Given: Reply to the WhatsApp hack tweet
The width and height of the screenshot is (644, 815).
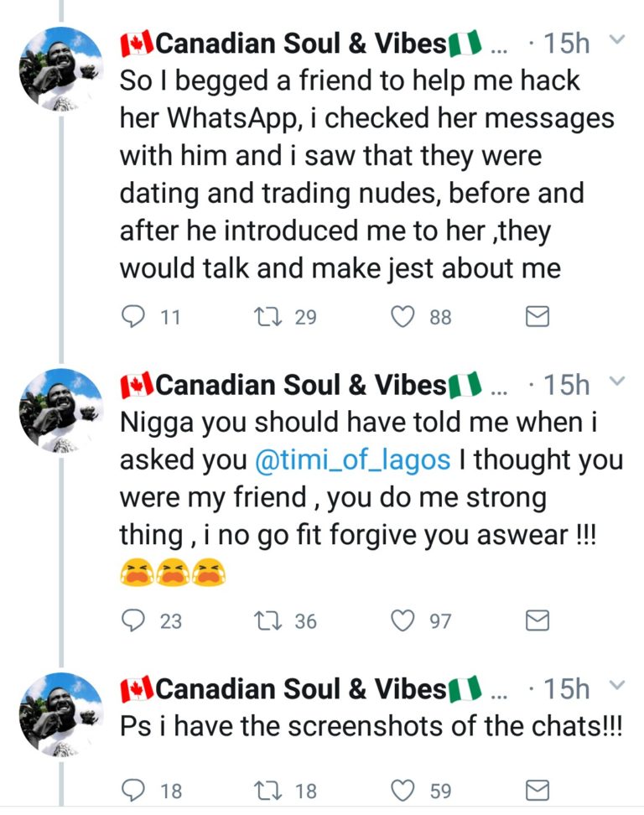Looking at the screenshot, I should click(x=133, y=316).
